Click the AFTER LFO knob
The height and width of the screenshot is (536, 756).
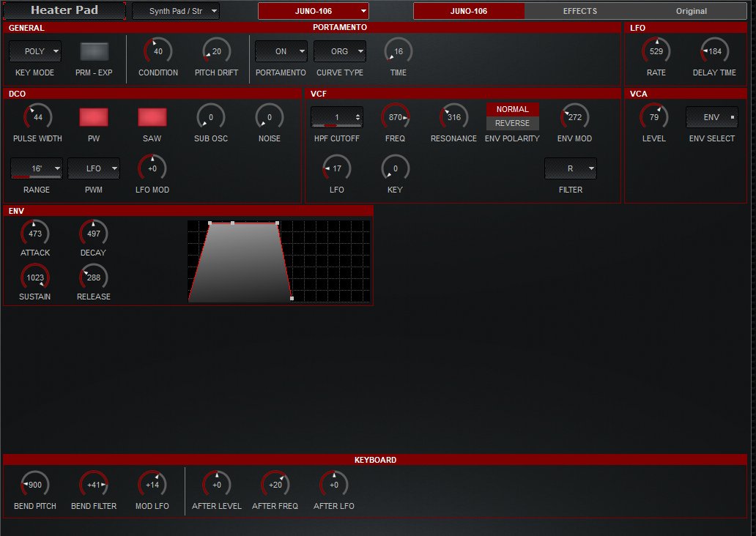[334, 485]
